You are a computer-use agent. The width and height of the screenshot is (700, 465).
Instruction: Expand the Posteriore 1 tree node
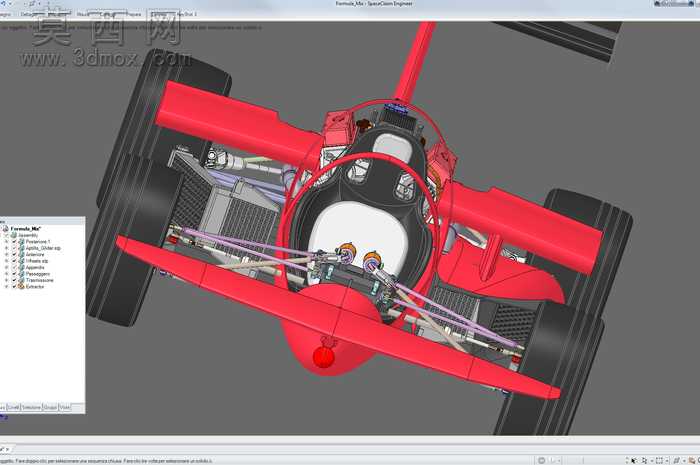[7, 241]
